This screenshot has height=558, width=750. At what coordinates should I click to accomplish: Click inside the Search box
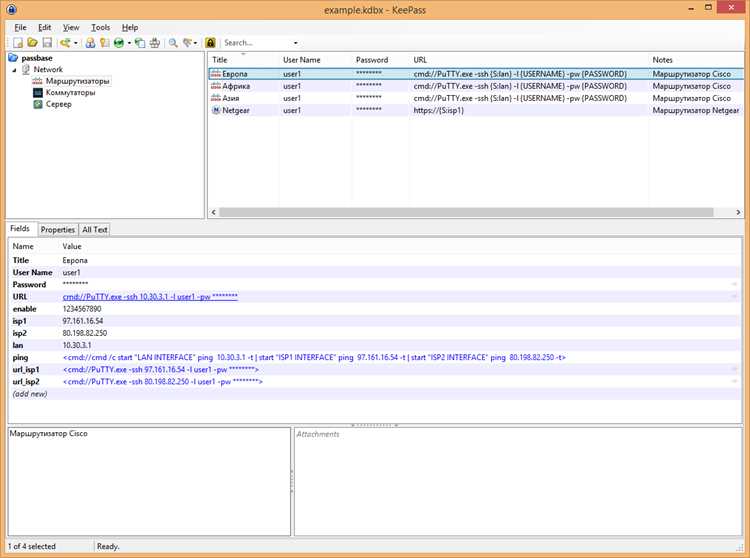(x=256, y=43)
